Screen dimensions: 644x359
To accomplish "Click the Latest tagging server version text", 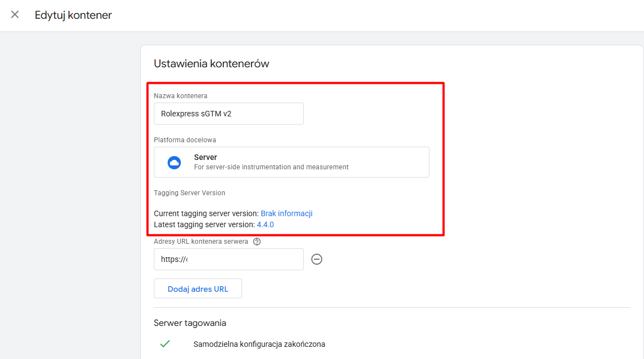I will [204, 224].
